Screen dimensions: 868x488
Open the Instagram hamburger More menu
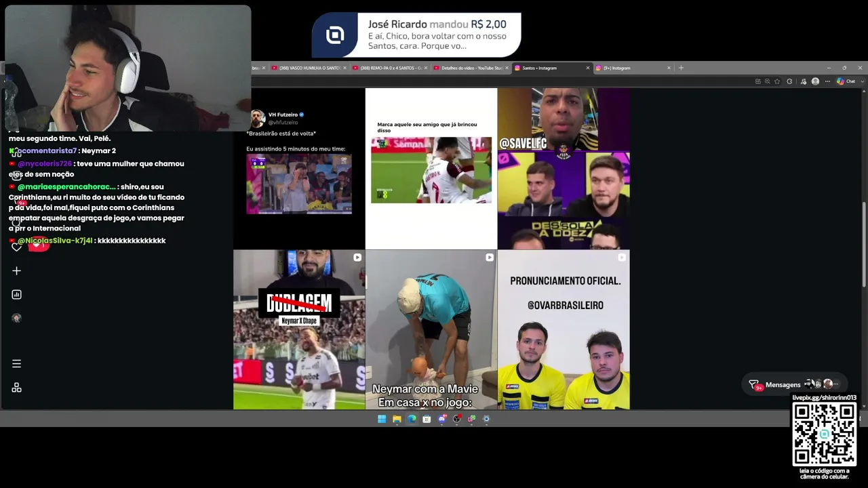17,364
